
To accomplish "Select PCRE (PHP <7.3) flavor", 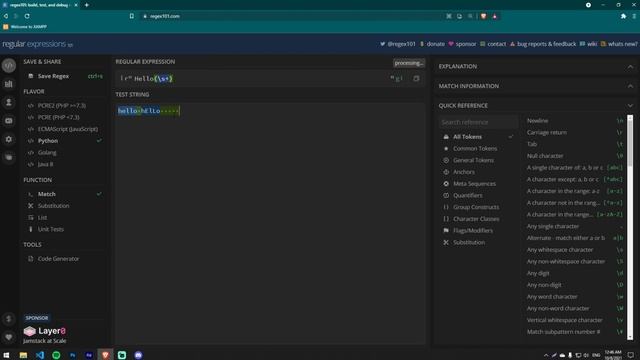I will pos(58,117).
